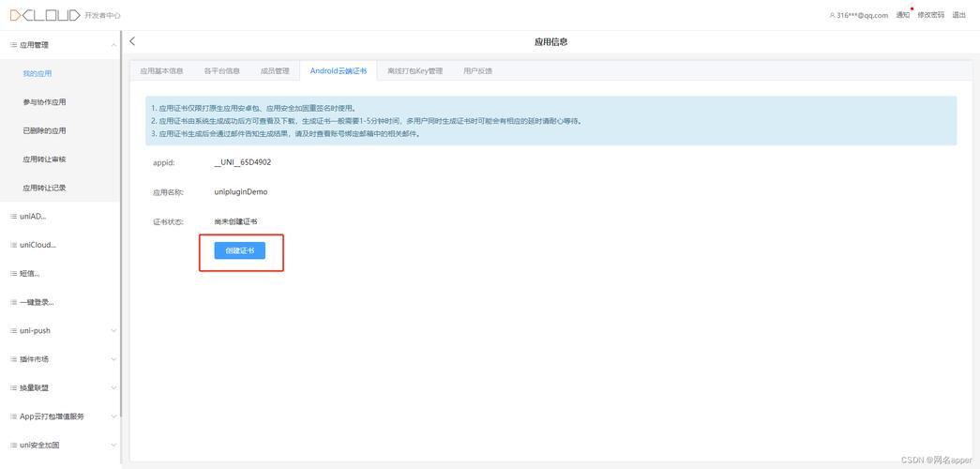Image resolution: width=980 pixels, height=469 pixels.
Task: Click the DCloud logo
Action: (45, 15)
